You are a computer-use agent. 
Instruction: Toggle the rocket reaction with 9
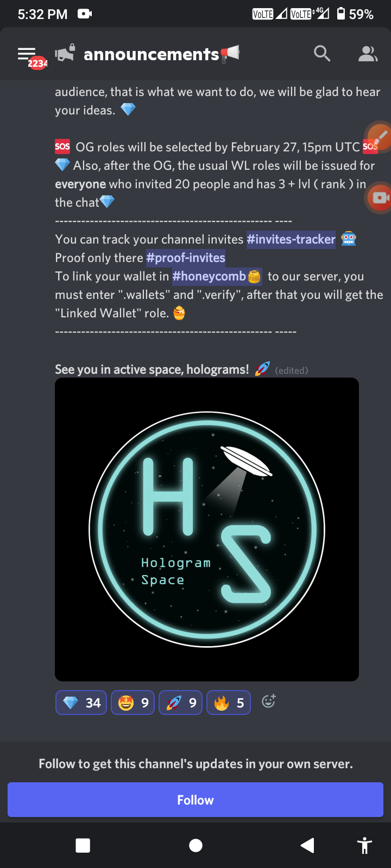point(181,703)
